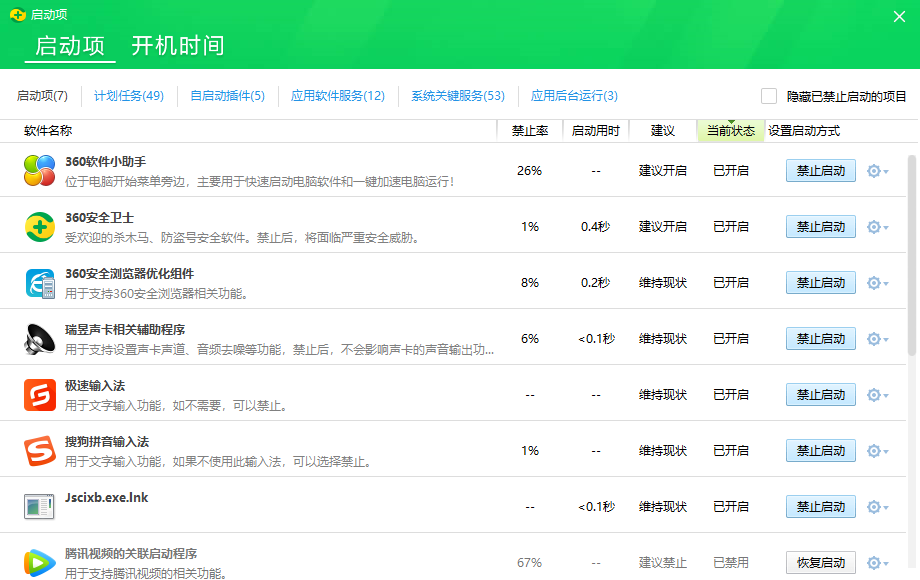This screenshot has width=920, height=580.
Task: Open the 计划任务(49) tab
Action: tap(128, 96)
